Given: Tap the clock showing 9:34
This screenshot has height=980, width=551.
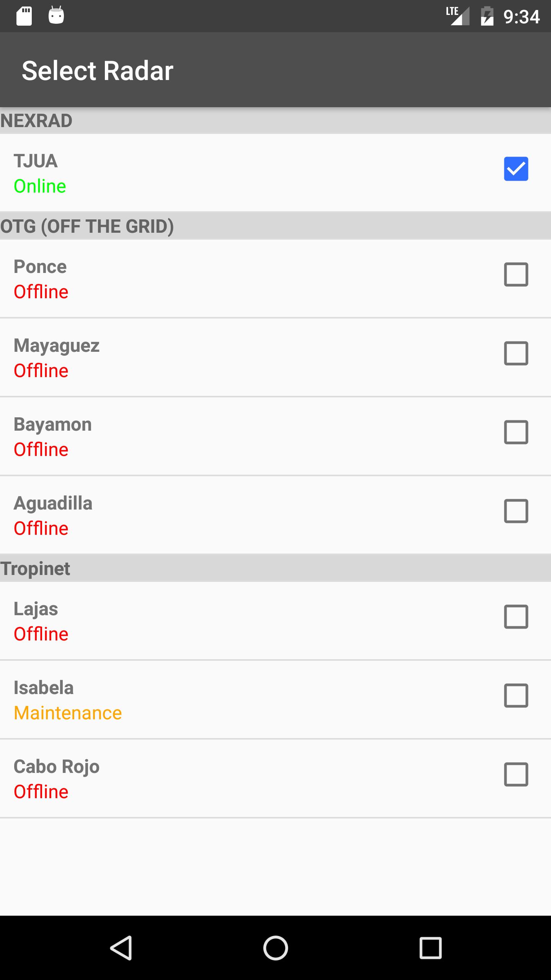Looking at the screenshot, I should pyautogui.click(x=522, y=17).
